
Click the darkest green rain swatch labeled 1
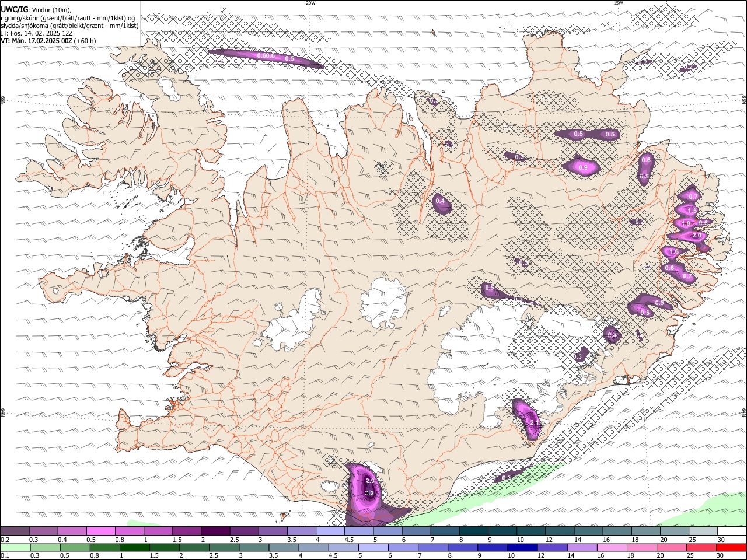135,547
